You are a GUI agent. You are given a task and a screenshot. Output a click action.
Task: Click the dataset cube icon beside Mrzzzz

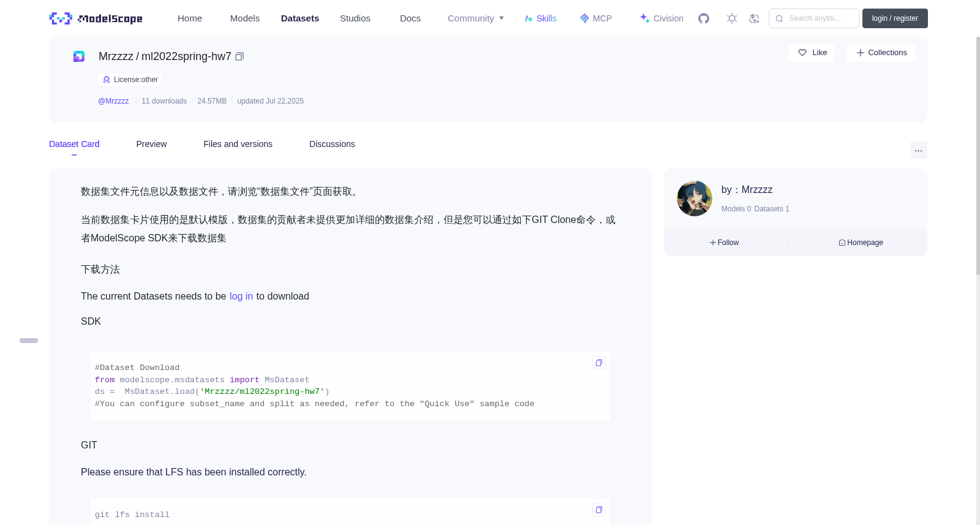[79, 56]
